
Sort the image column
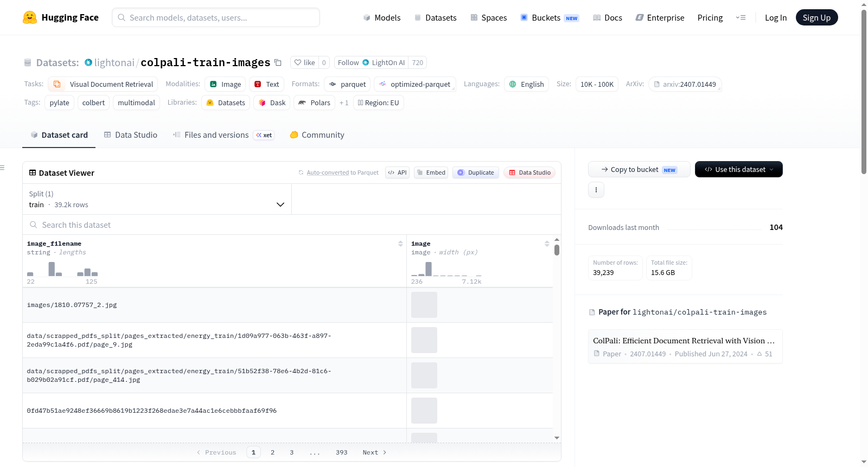(x=547, y=244)
